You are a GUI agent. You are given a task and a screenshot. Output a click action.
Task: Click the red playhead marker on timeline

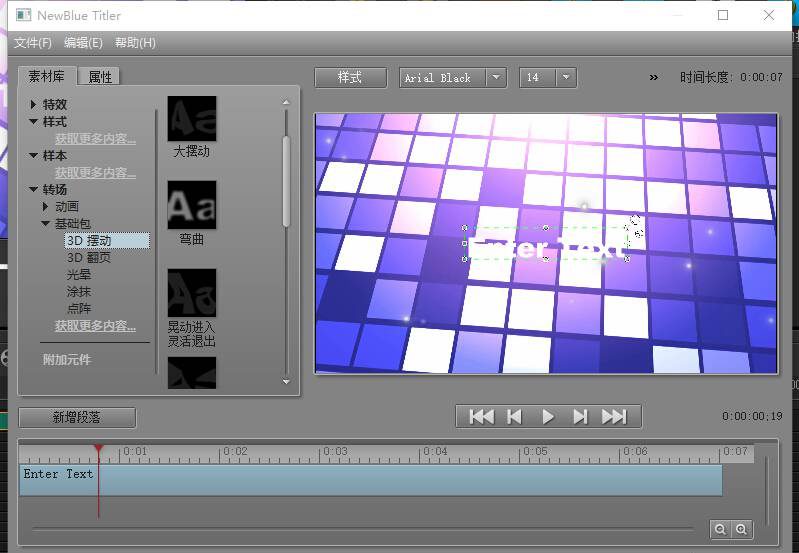98,449
